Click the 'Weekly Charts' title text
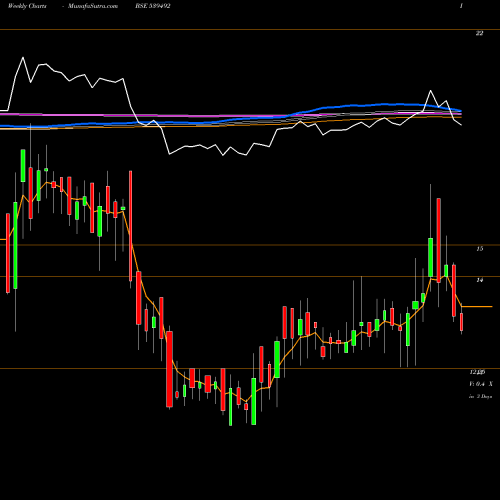500x500 pixels. click(27, 6)
